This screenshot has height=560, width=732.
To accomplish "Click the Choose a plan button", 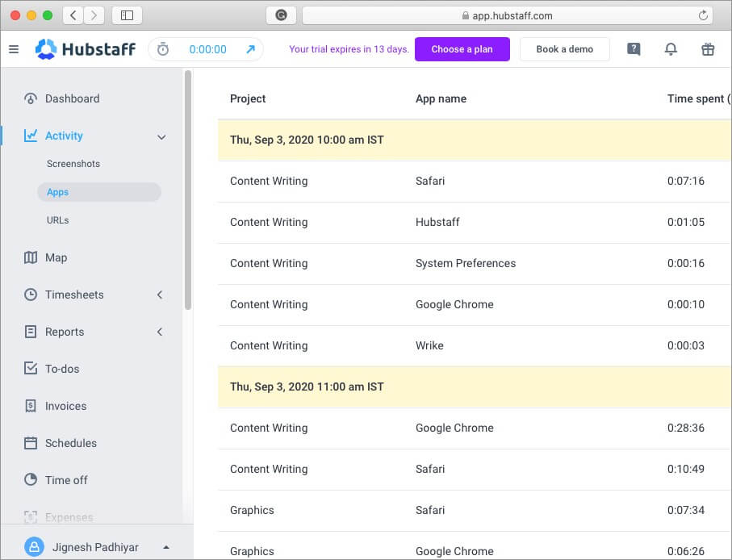I will click(x=462, y=49).
